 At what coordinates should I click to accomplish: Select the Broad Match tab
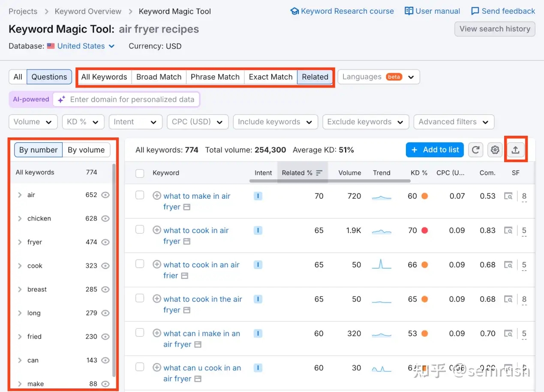click(x=159, y=77)
